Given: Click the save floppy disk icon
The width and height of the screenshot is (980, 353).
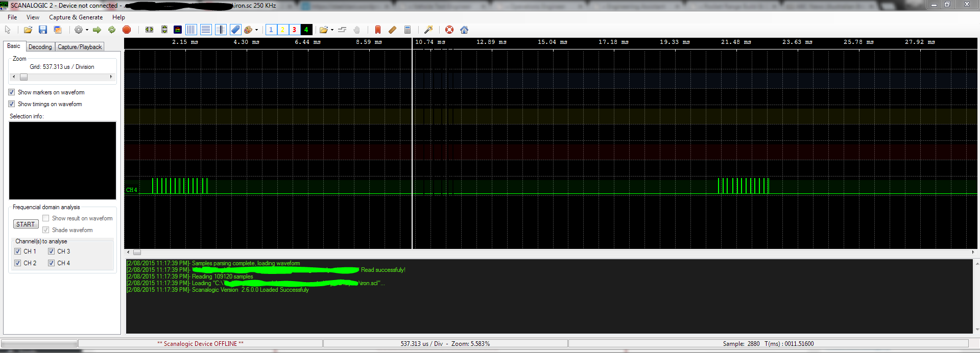Looking at the screenshot, I should tap(43, 30).
